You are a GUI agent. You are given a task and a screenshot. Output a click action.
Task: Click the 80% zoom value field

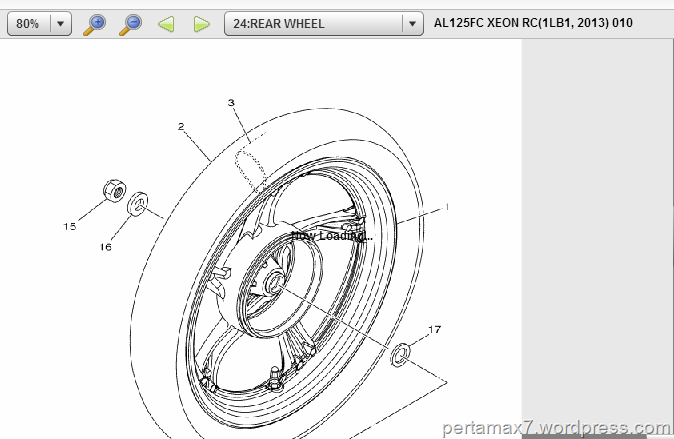tap(28, 24)
